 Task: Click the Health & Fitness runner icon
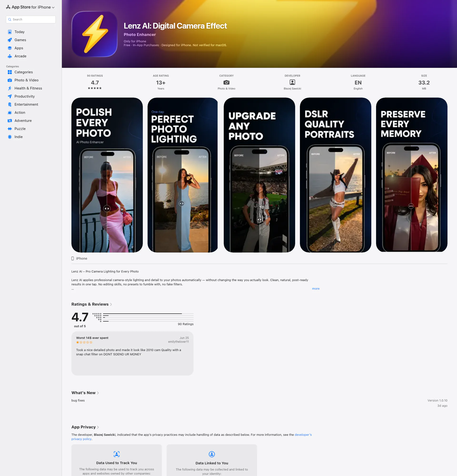coord(10,88)
